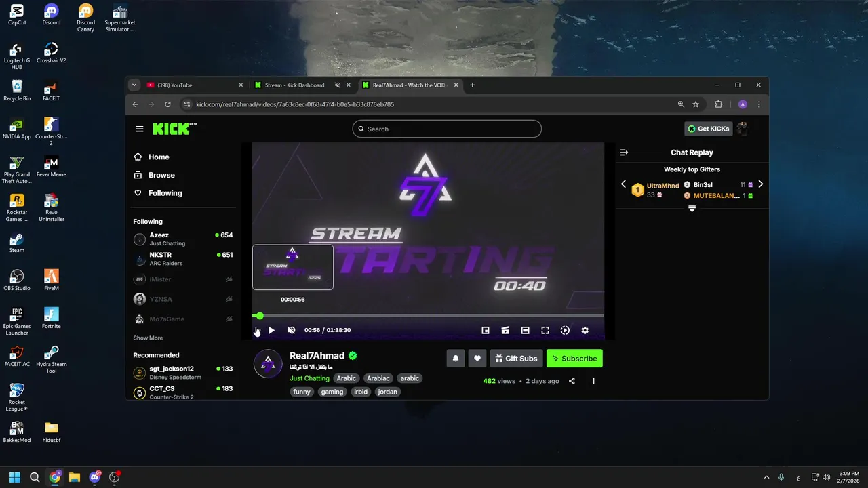The height and width of the screenshot is (488, 868).
Task: Click the middle of the video timeline bar
Action: click(428, 316)
